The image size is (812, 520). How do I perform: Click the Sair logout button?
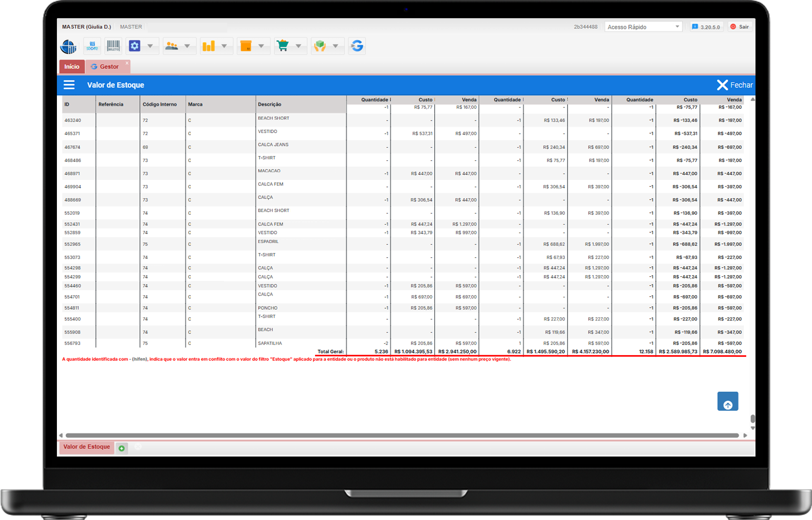click(x=740, y=27)
